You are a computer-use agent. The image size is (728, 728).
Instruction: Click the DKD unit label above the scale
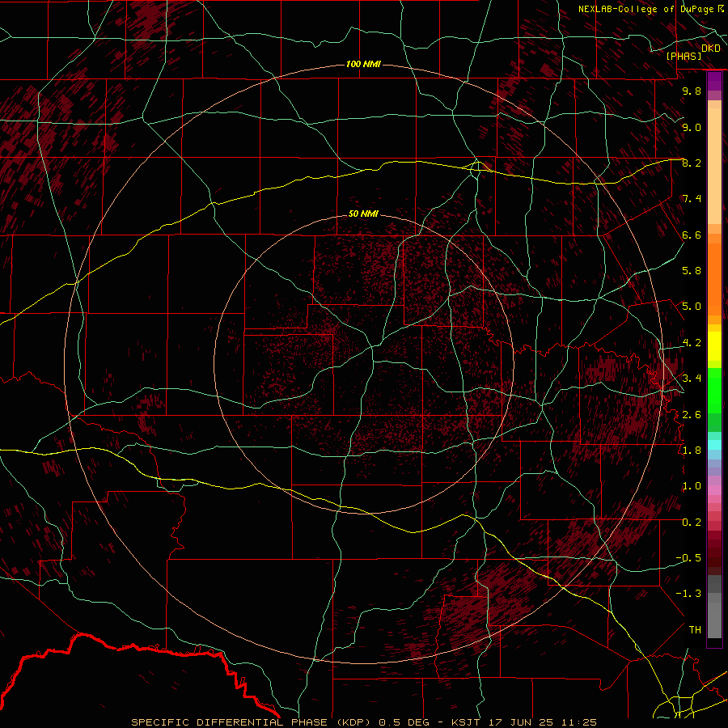coord(711,48)
